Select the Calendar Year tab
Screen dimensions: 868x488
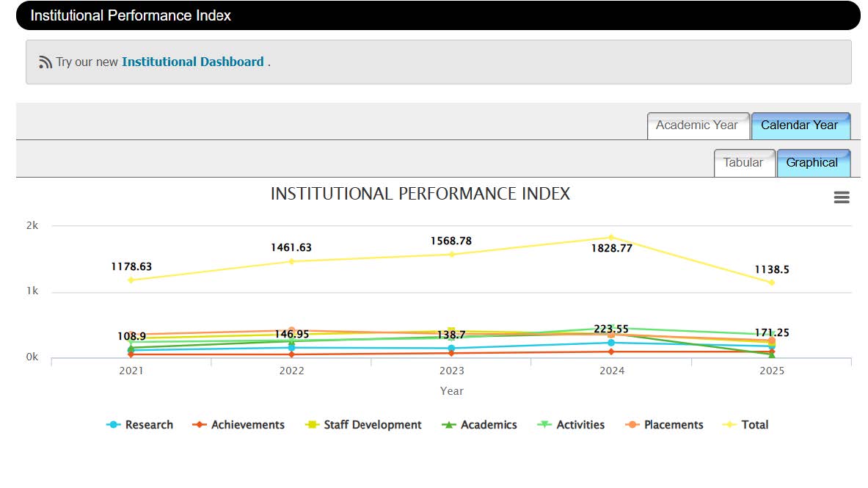pos(799,125)
